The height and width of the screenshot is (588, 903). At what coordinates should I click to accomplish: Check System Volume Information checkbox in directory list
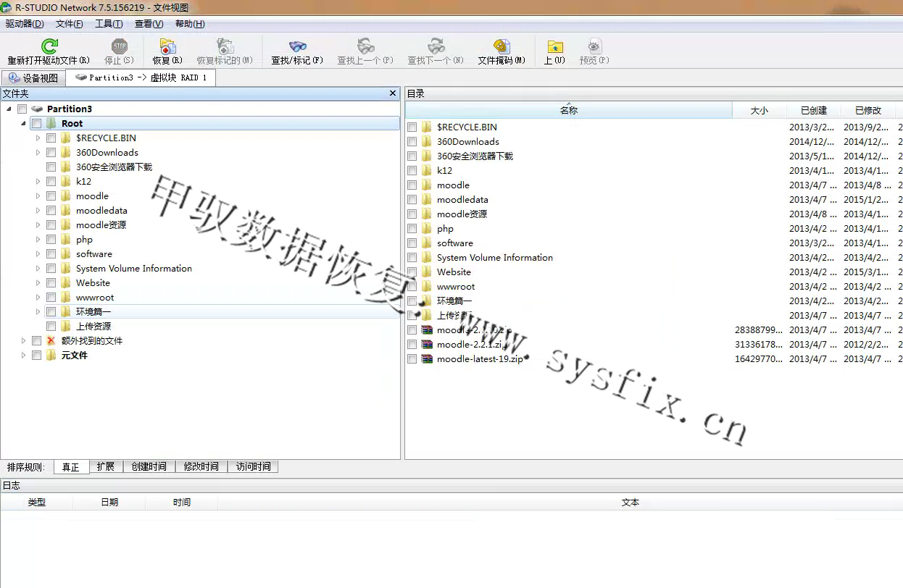[412, 257]
